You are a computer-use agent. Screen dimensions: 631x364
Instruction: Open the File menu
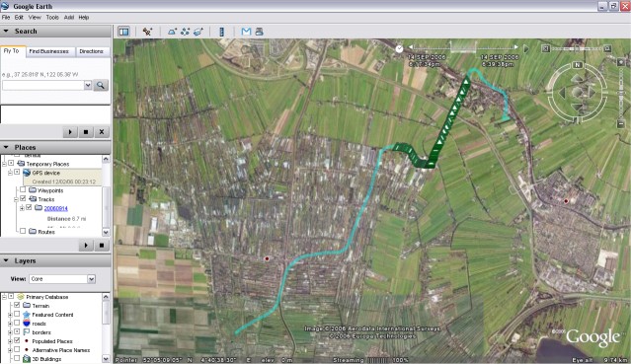coord(6,18)
